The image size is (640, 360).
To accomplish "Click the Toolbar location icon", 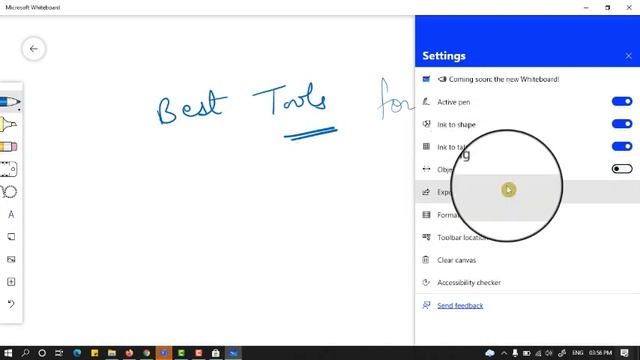I will tap(426, 237).
